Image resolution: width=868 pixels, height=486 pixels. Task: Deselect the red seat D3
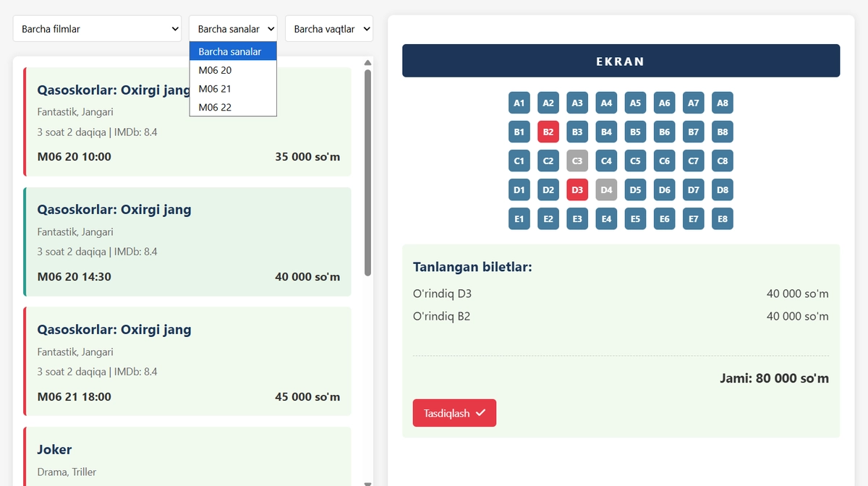point(577,190)
